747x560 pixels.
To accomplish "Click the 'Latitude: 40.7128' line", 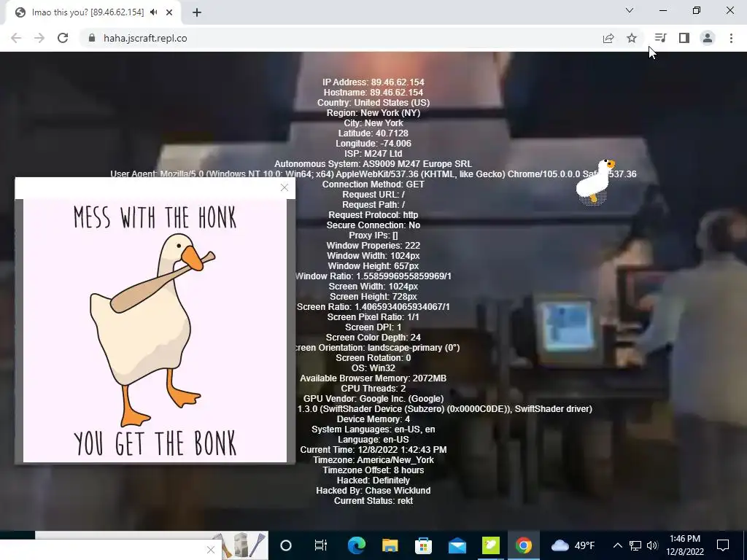I will click(x=373, y=133).
